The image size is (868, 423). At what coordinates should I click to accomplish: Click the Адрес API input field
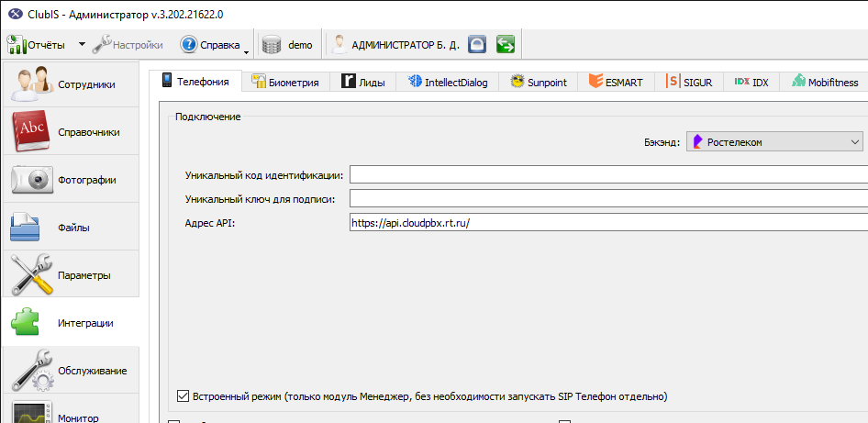coord(608,223)
